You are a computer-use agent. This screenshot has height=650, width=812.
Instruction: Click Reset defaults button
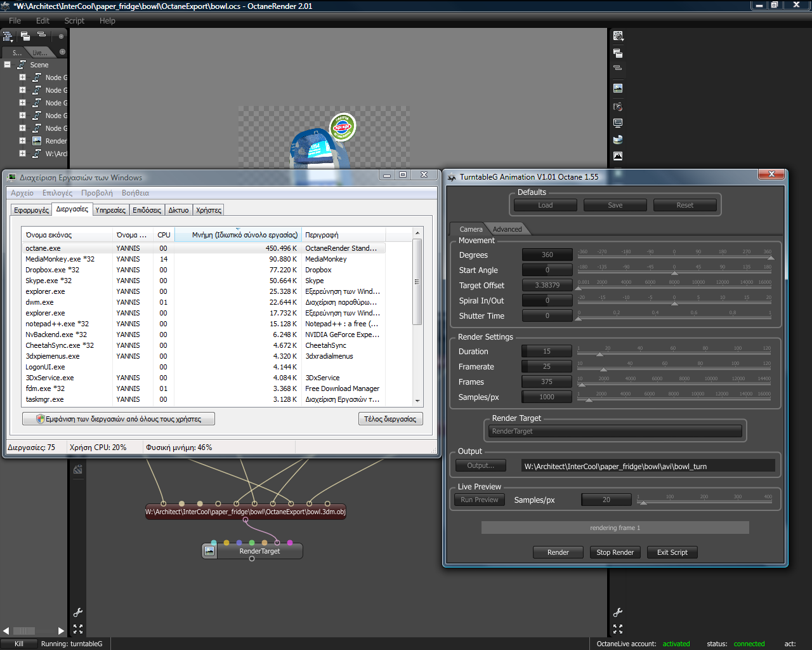pos(685,205)
